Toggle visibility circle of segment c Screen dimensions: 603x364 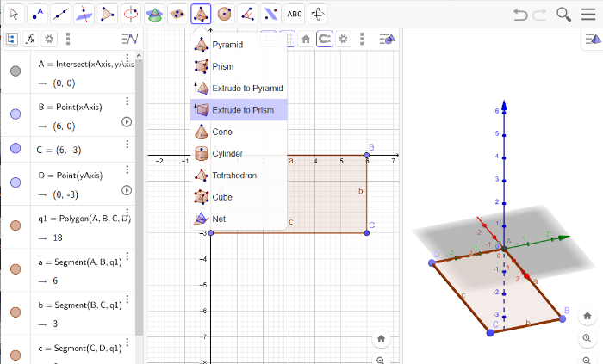pos(16,355)
